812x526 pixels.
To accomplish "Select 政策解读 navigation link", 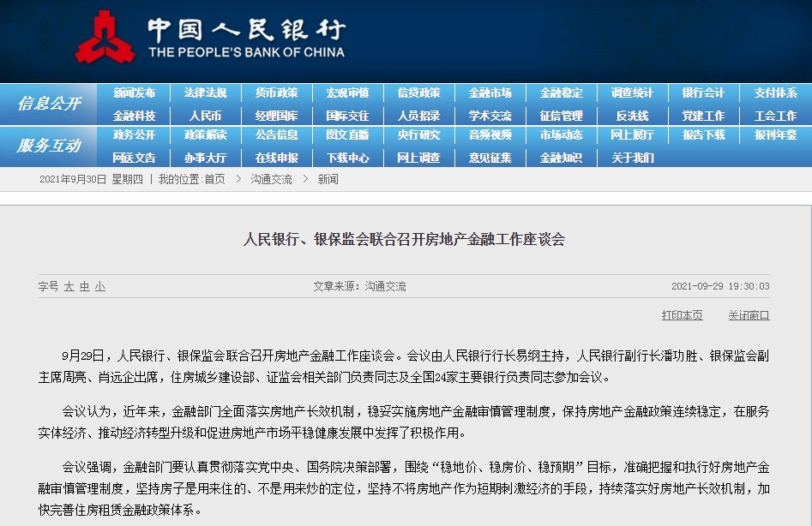I will point(205,135).
